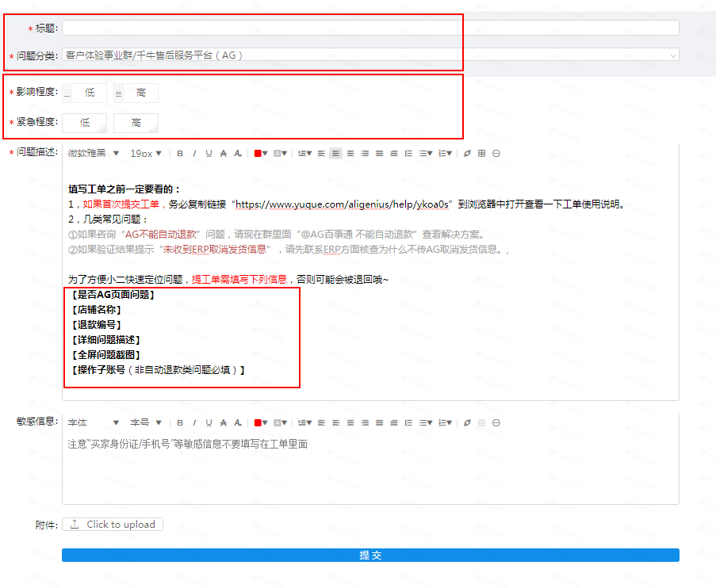Justify text in 问题描述 toolbar

click(380, 154)
